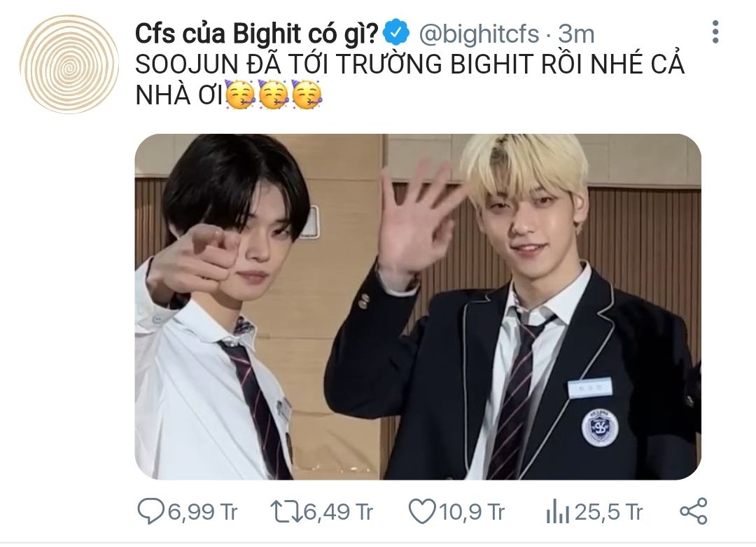
Task: Click the first party face emoji
Action: tap(241, 94)
